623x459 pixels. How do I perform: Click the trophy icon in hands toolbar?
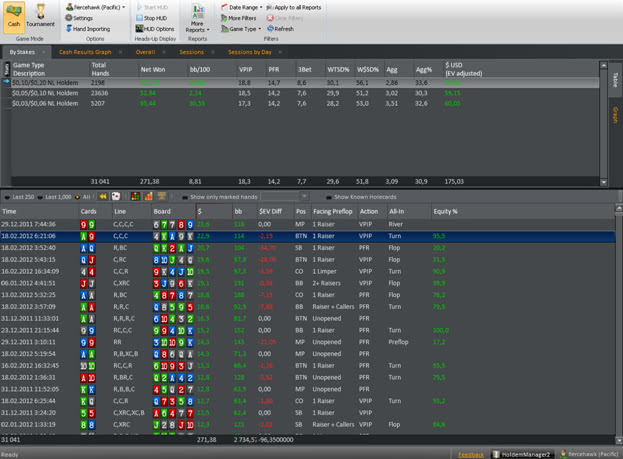coord(162,196)
